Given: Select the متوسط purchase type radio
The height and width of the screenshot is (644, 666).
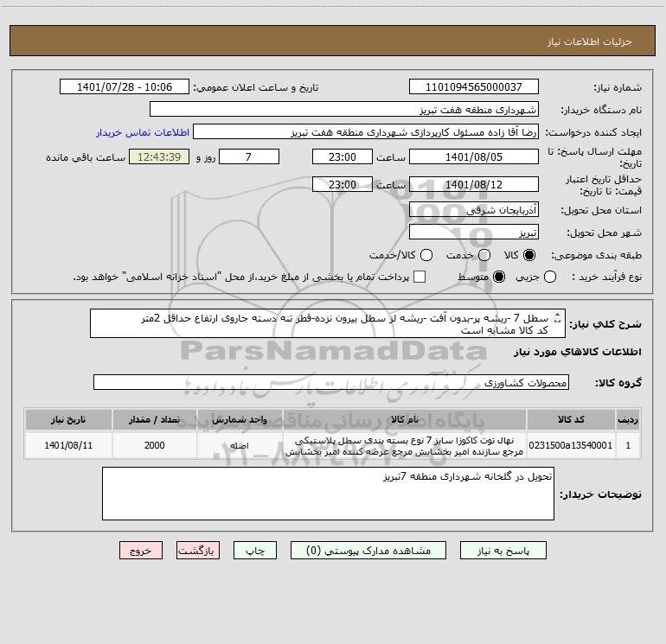Looking at the screenshot, I should coord(499,277).
